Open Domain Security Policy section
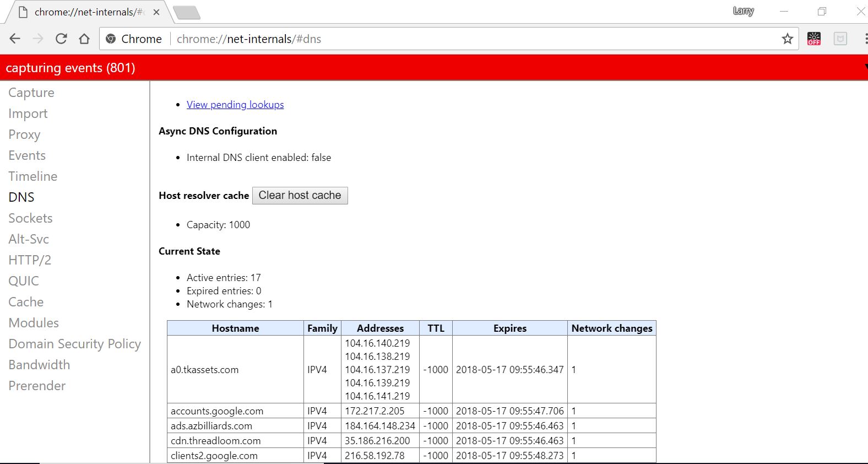Image resolution: width=868 pixels, height=464 pixels. (74, 344)
